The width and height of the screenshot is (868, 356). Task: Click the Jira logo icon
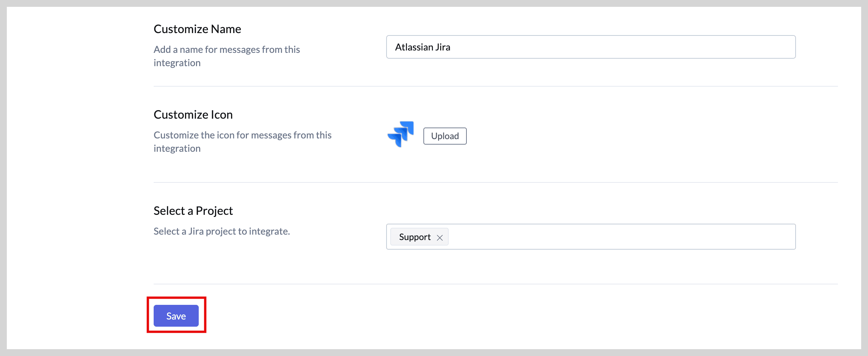(x=401, y=134)
